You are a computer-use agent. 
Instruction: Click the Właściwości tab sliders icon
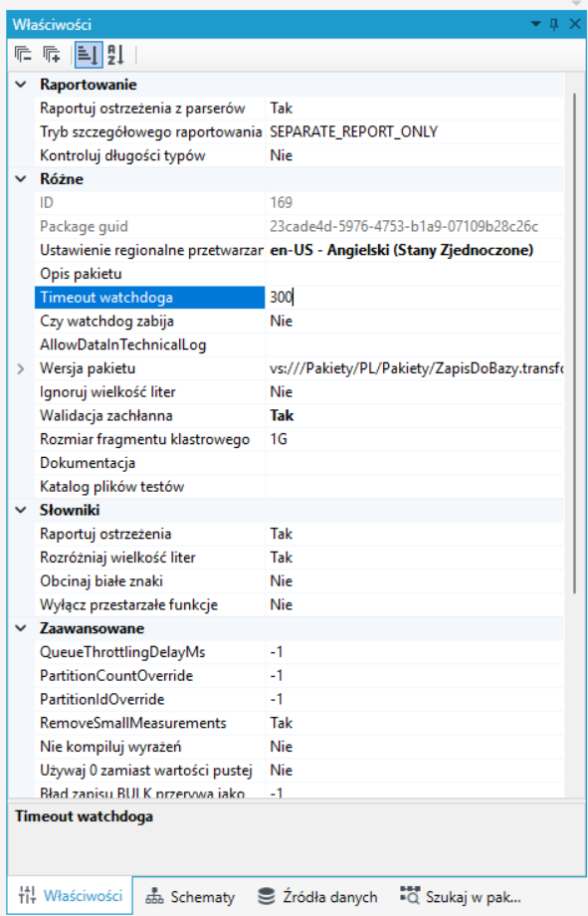tap(27, 895)
